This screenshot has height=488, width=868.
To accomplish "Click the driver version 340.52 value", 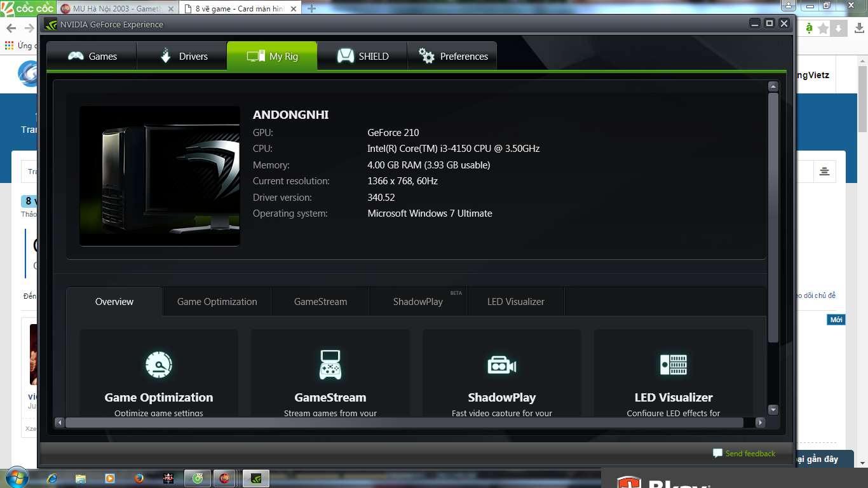I will (381, 198).
